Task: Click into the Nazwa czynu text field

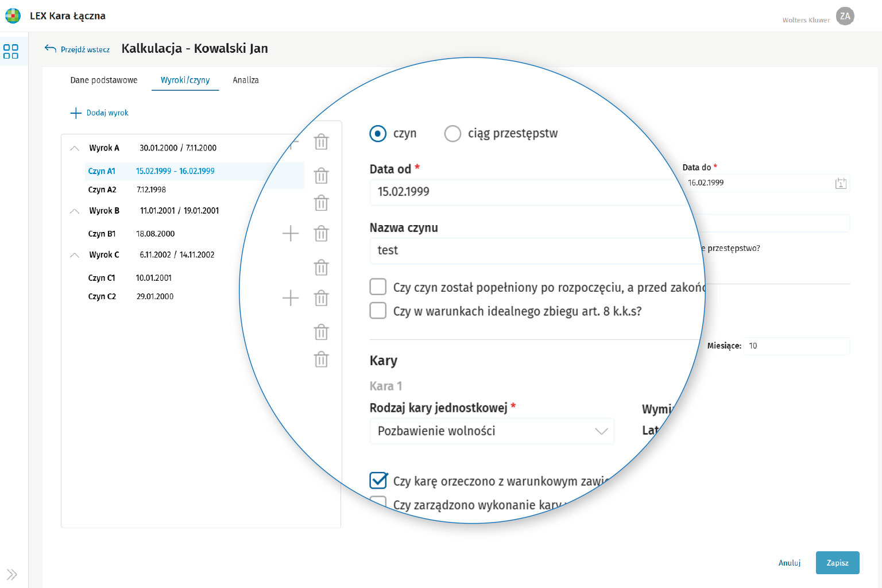Action: point(528,250)
